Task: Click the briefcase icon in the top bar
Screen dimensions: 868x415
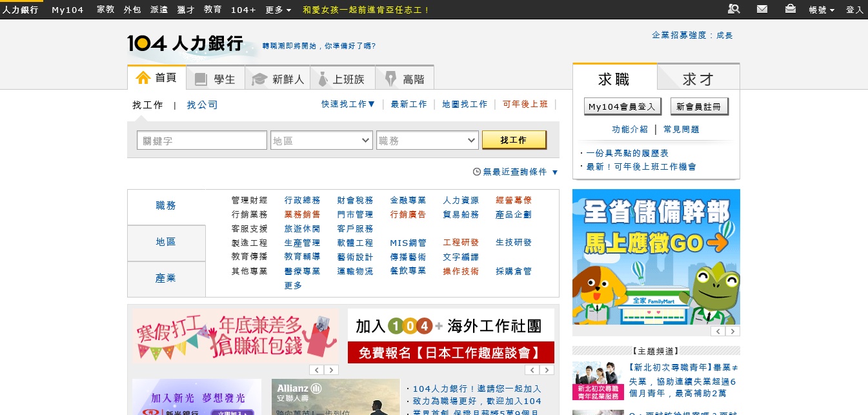Action: point(790,9)
